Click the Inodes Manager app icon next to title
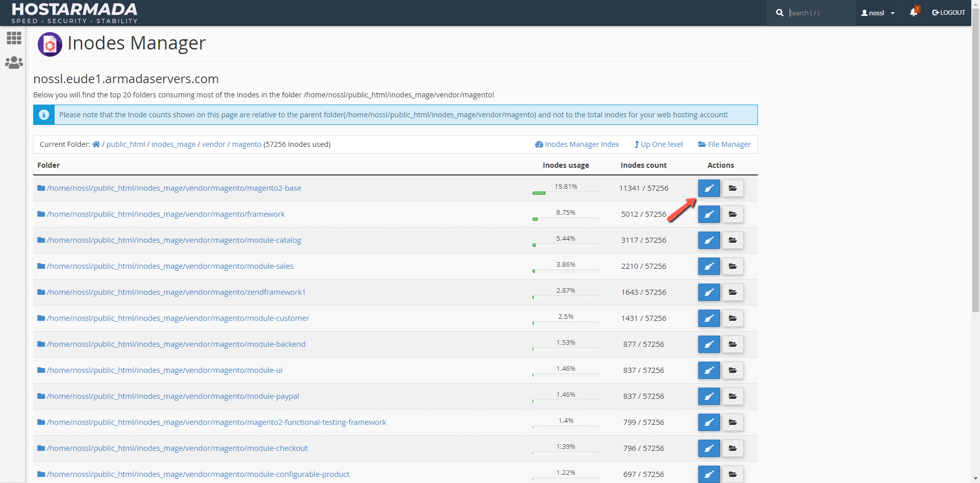Screen dimensions: 980x483 tap(50, 44)
